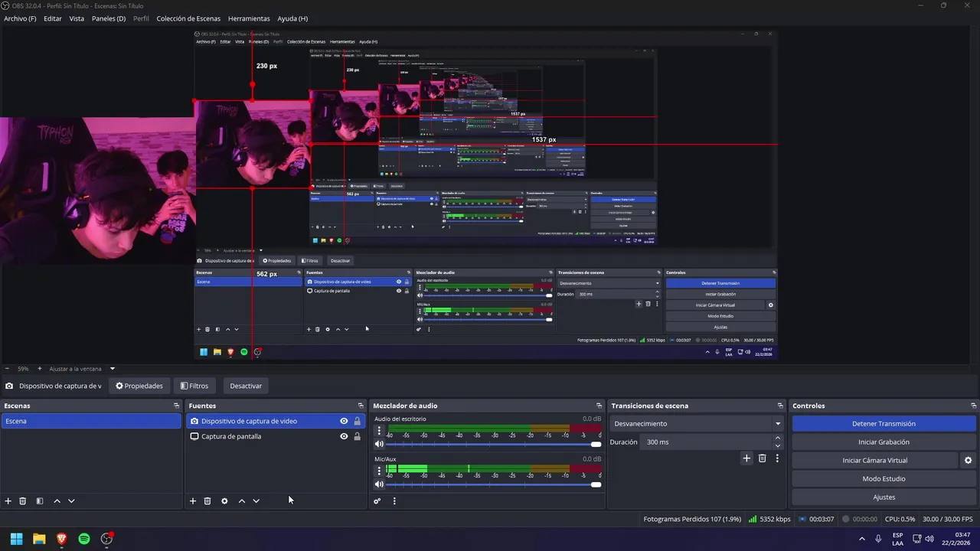Increase transition duration with up arrow
The image size is (980, 551).
[778, 439]
